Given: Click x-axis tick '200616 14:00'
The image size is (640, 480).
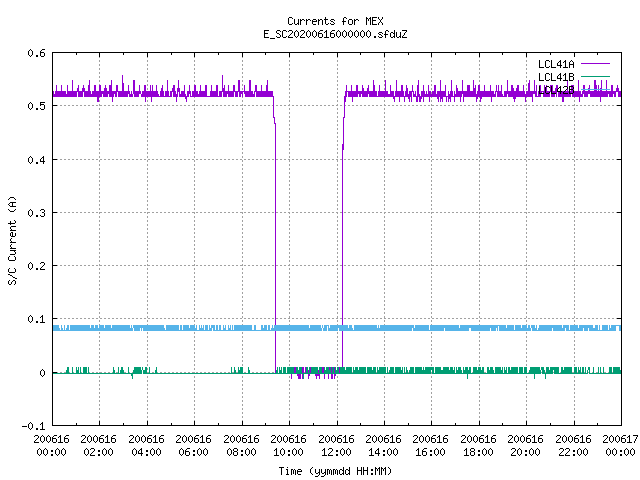Looking at the screenshot, I should pos(383,446).
